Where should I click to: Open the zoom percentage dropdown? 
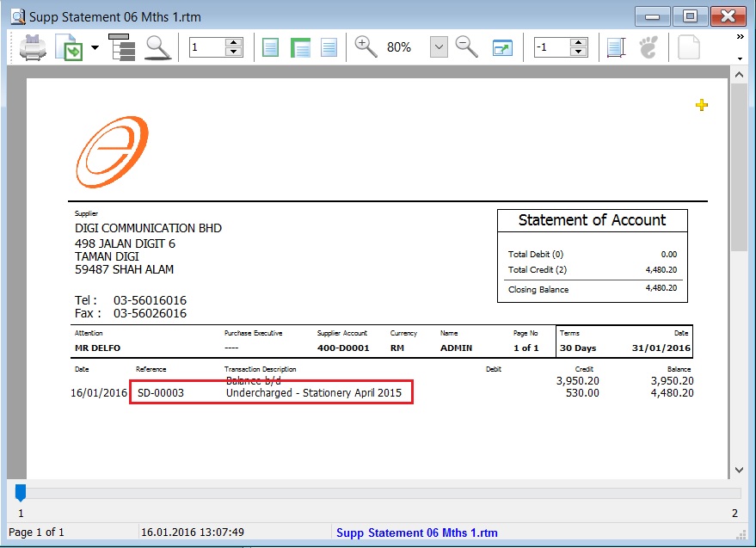tap(438, 46)
